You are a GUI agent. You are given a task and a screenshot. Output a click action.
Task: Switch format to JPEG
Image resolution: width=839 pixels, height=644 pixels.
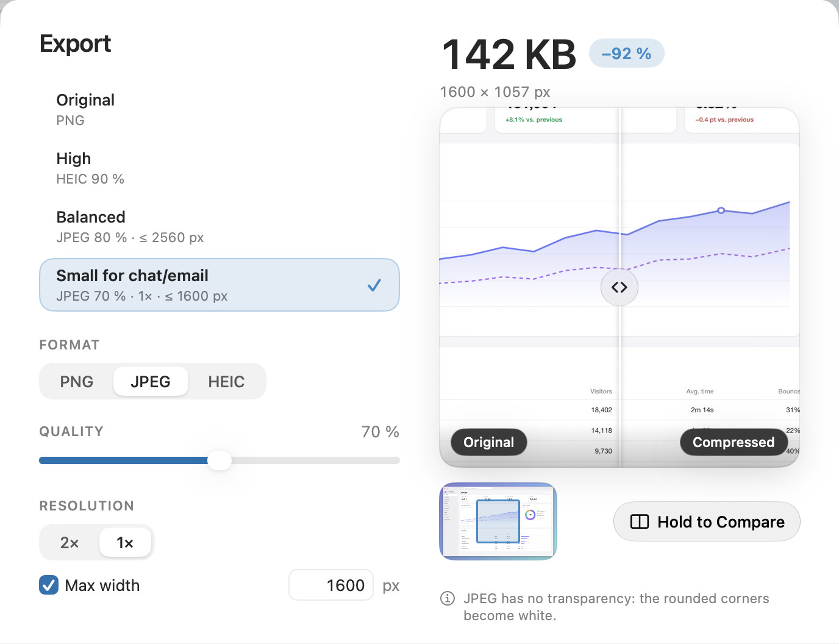point(151,382)
